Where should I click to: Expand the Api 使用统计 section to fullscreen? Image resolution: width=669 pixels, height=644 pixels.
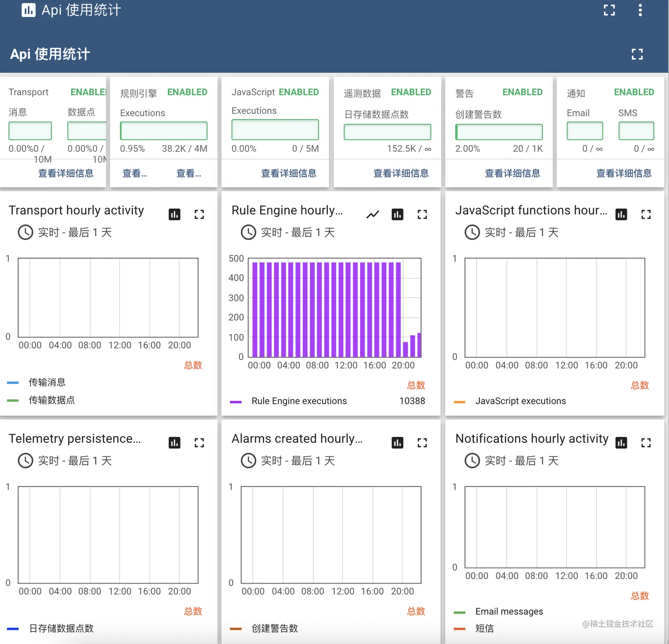[x=637, y=54]
